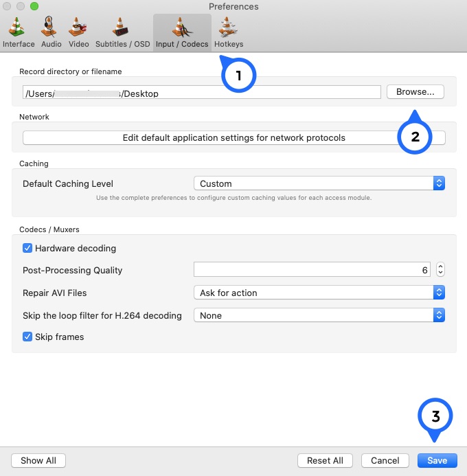
Task: Cancel the preferences changes
Action: 385,460
